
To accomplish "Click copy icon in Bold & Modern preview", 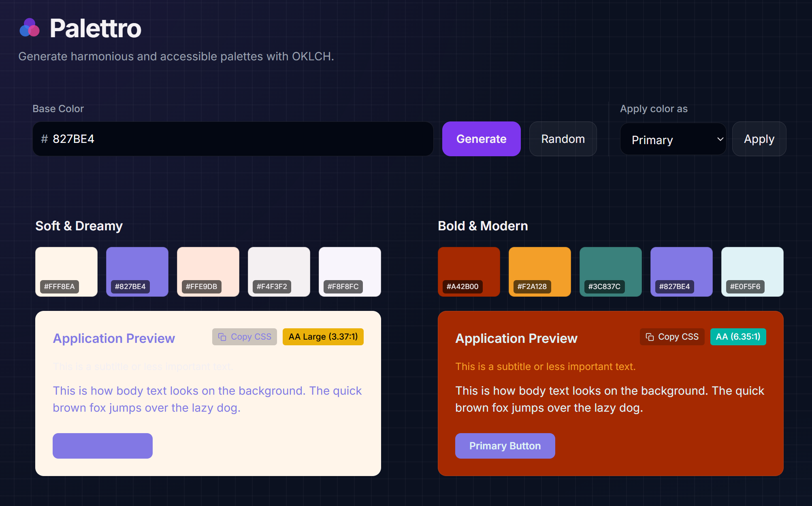I will (650, 337).
